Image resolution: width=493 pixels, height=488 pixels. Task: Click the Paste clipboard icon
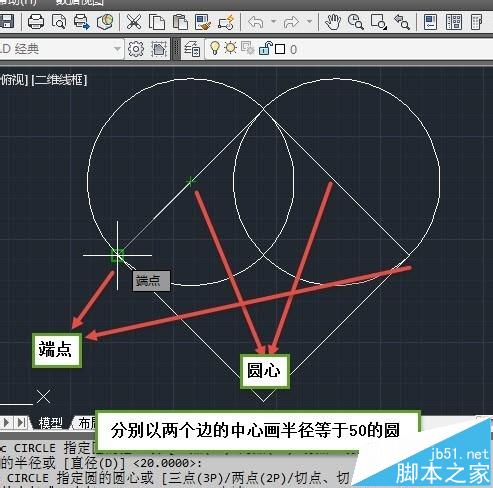(x=180, y=22)
